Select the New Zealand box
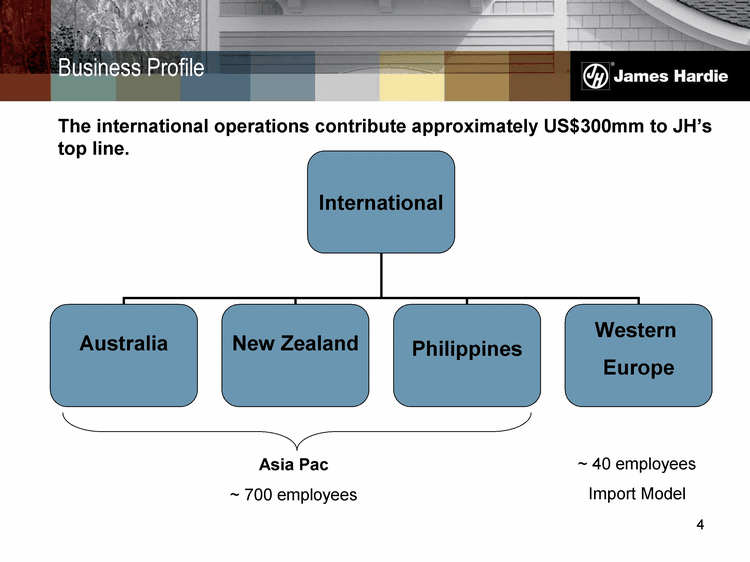This screenshot has width=750, height=562. (x=295, y=355)
